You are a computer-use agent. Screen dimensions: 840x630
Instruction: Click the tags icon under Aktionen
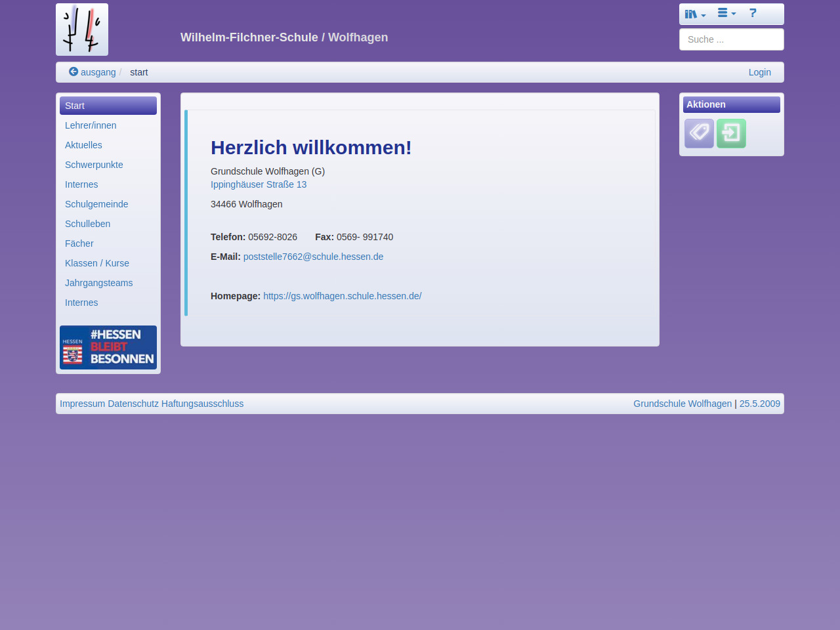pyautogui.click(x=699, y=133)
